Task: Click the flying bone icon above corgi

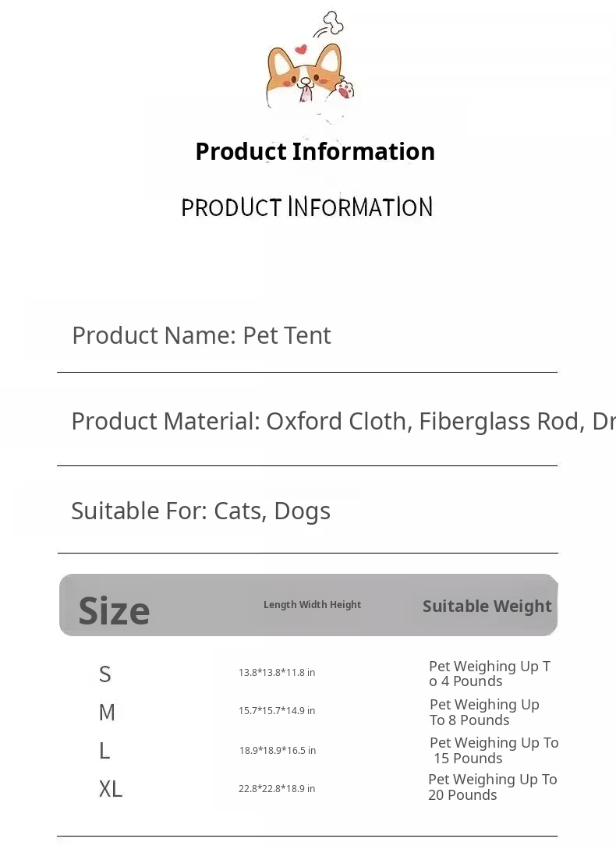Action: pos(331,23)
